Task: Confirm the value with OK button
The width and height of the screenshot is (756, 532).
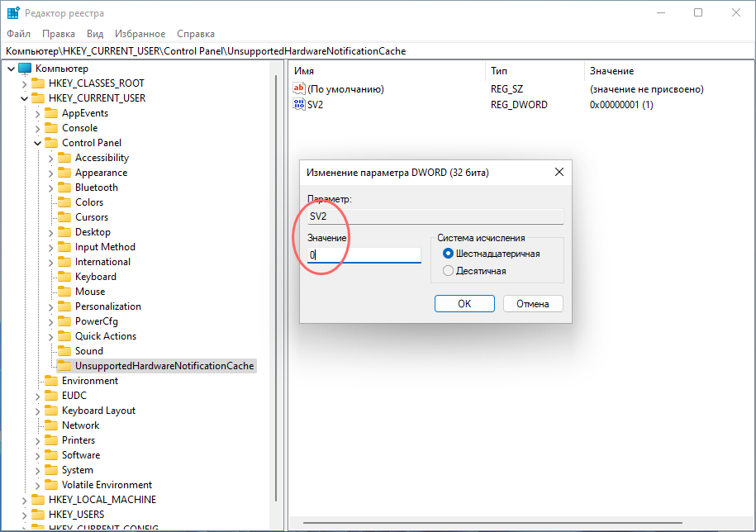Action: (464, 304)
